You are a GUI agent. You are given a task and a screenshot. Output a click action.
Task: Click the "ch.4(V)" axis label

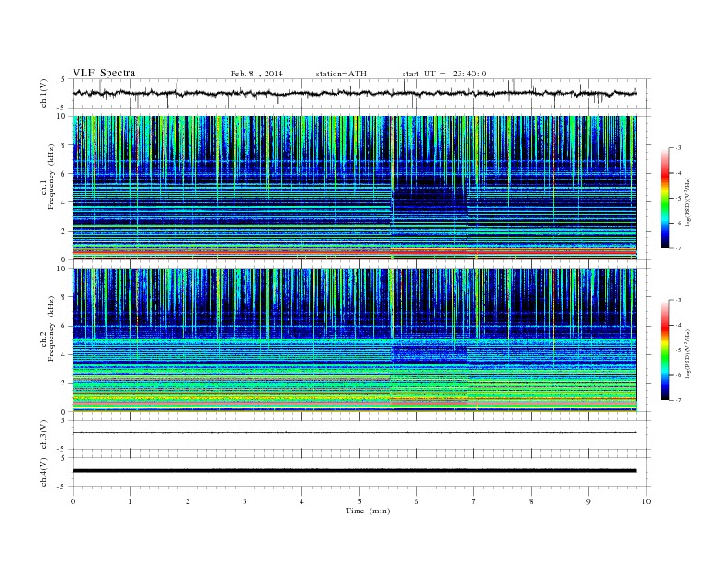point(44,472)
